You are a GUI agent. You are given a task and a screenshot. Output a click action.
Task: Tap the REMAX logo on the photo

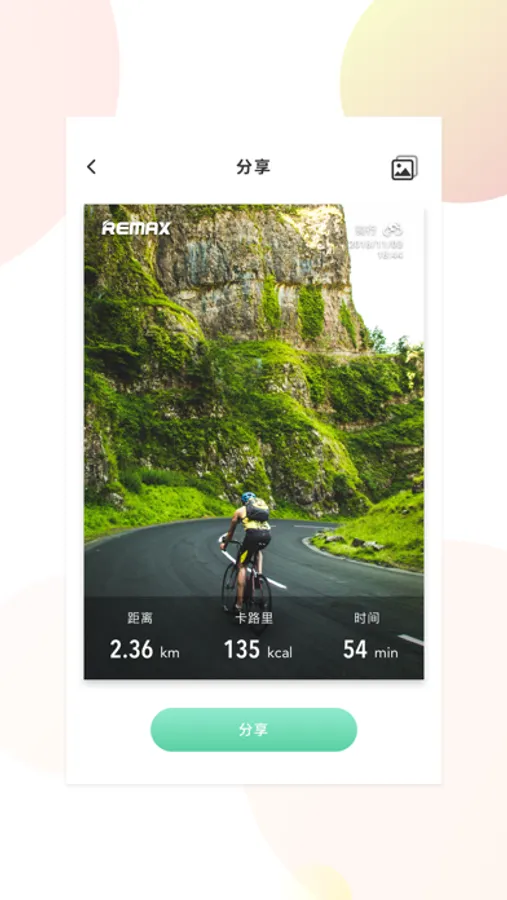click(x=136, y=228)
